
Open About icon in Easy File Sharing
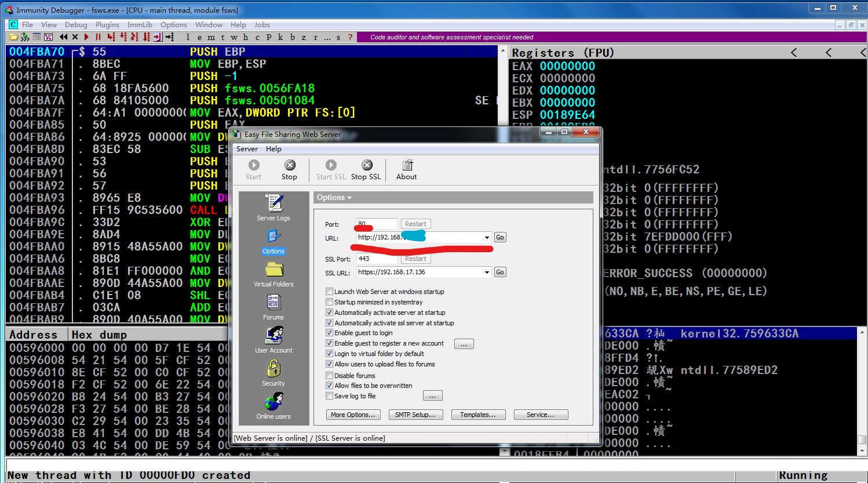click(406, 170)
